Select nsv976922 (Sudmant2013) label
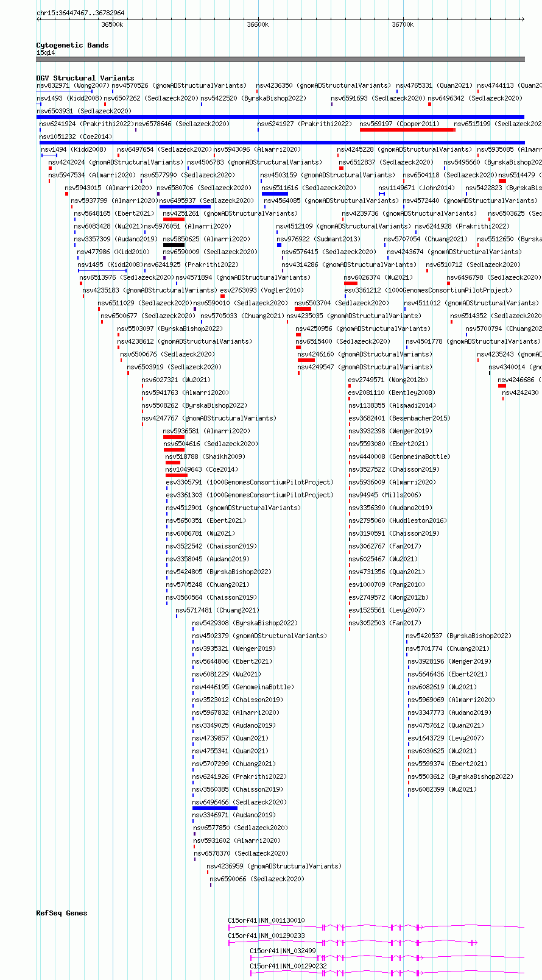 (x=319, y=239)
